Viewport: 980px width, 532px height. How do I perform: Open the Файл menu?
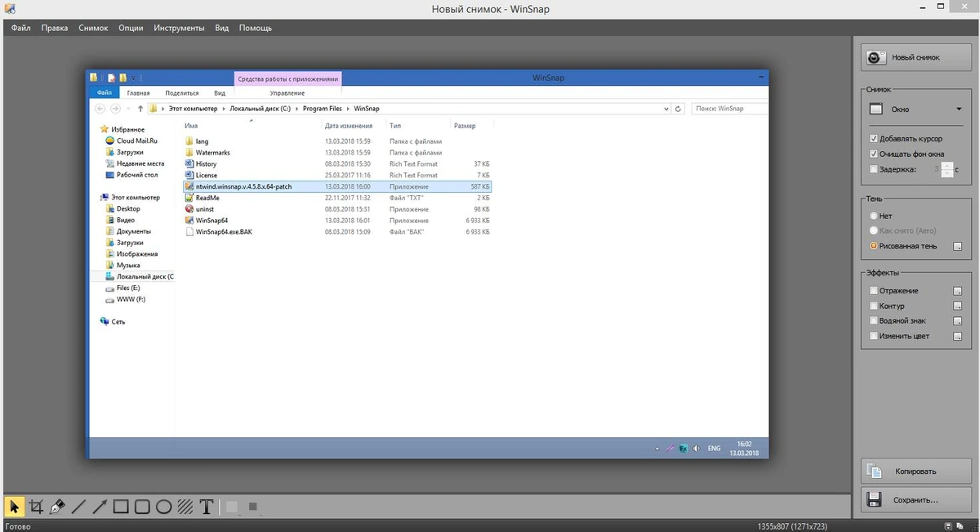tap(21, 28)
